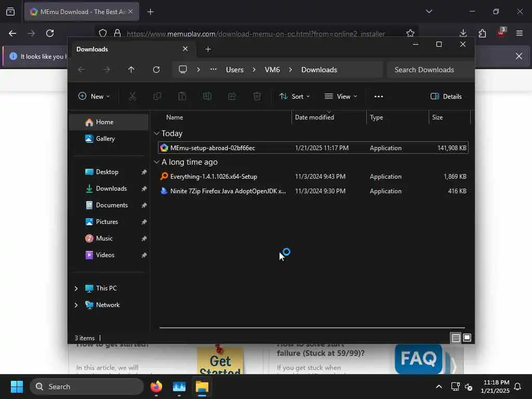Image resolution: width=532 pixels, height=399 pixels.
Task: Open Firefox application hamburger menu
Action: pos(520,33)
